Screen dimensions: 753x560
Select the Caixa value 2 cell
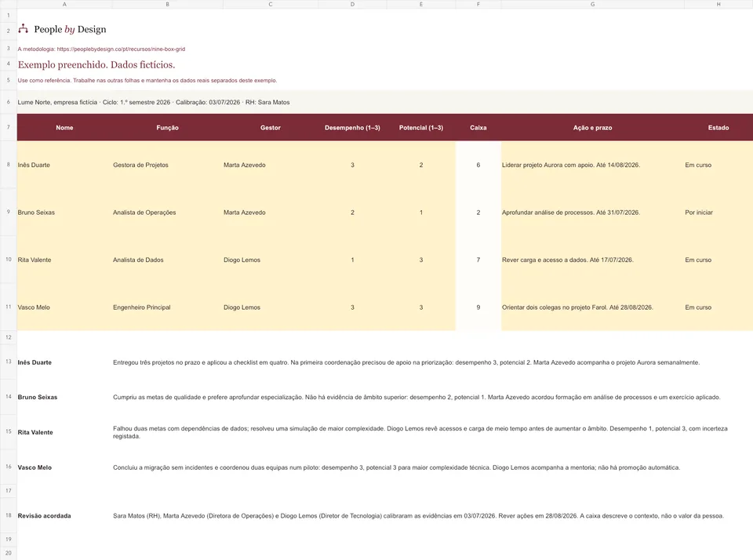coord(478,213)
